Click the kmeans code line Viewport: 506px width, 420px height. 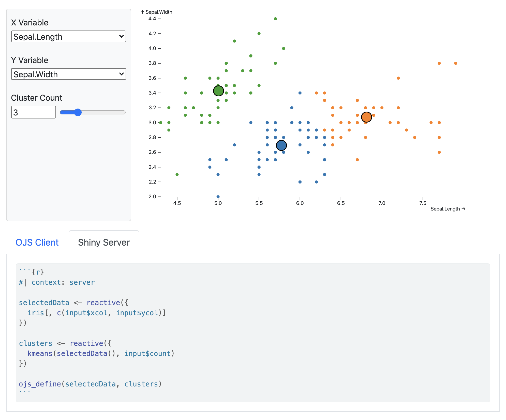click(101, 353)
